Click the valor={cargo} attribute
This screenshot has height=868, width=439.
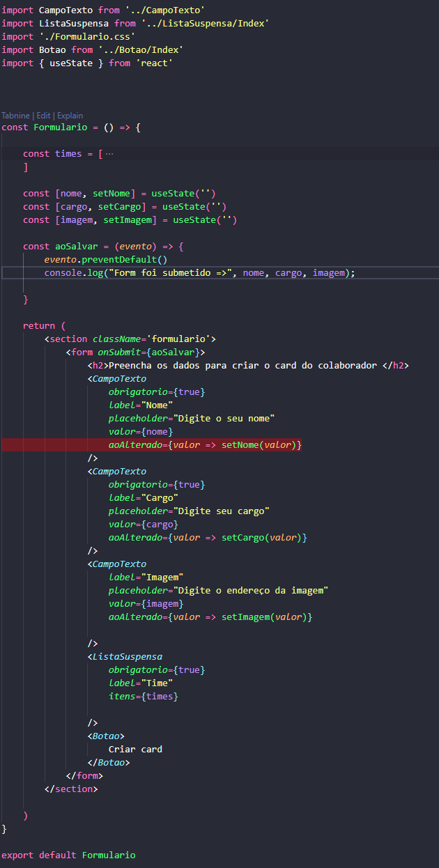[x=144, y=525]
